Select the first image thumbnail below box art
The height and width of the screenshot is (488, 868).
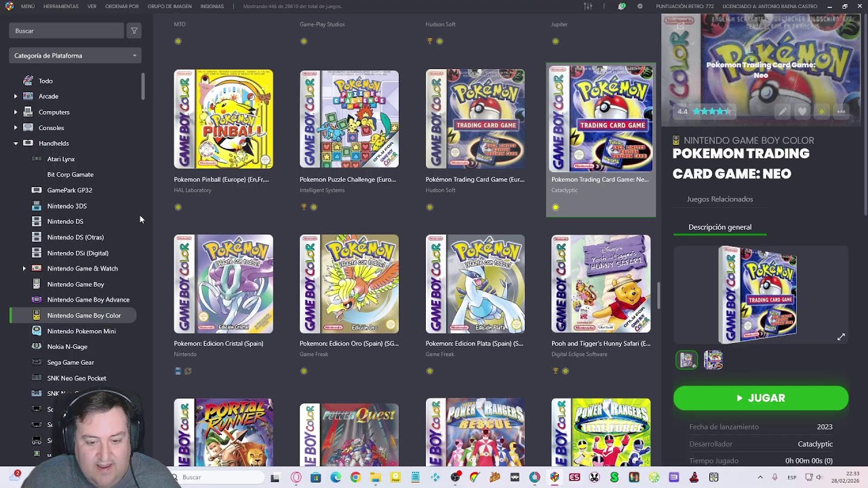686,360
